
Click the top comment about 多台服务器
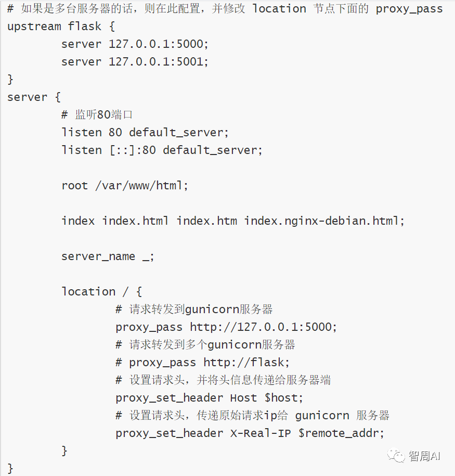pos(225,9)
